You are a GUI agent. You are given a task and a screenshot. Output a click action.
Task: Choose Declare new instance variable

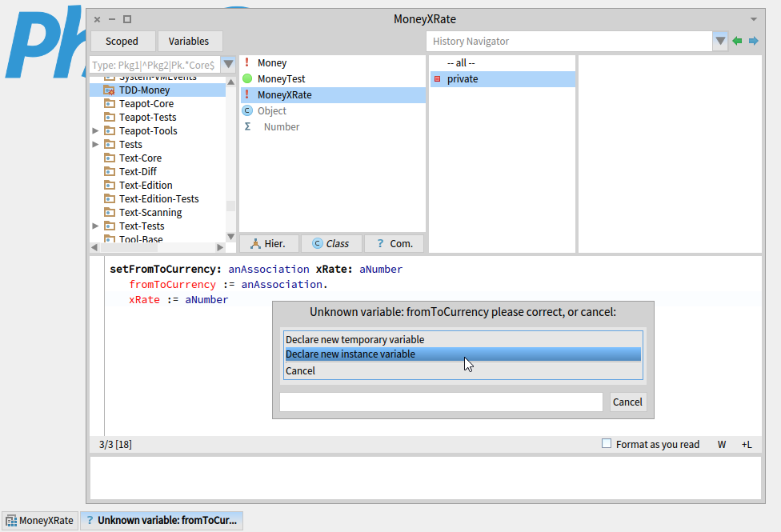point(463,354)
